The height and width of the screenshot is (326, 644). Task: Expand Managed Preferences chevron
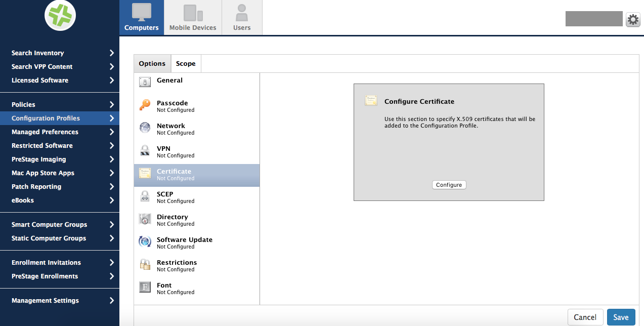(x=112, y=132)
